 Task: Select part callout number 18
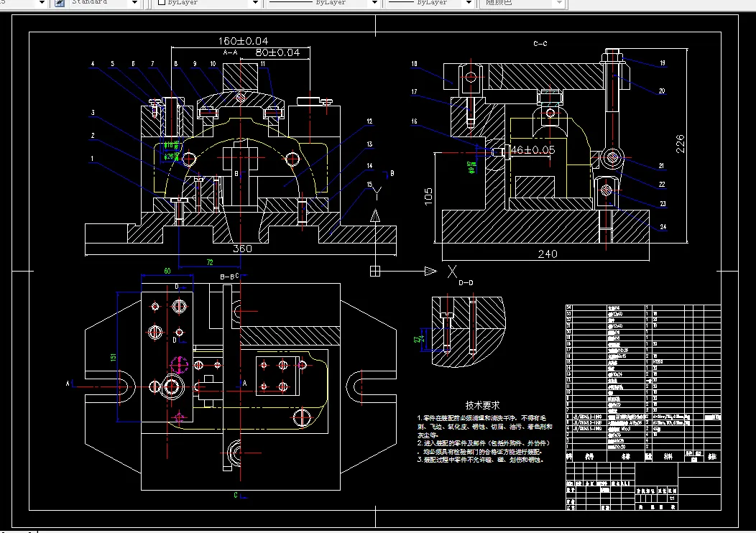414,64
